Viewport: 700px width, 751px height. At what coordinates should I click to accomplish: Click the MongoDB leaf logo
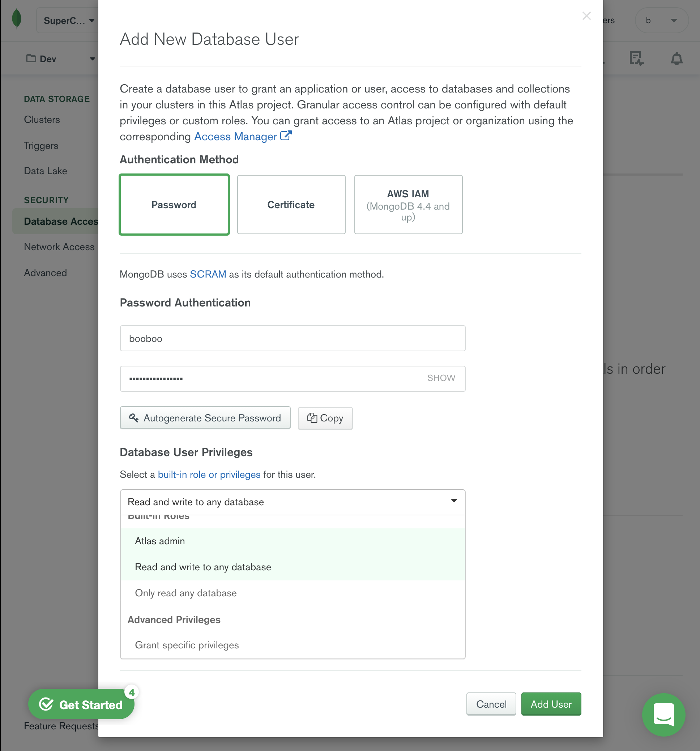17,19
